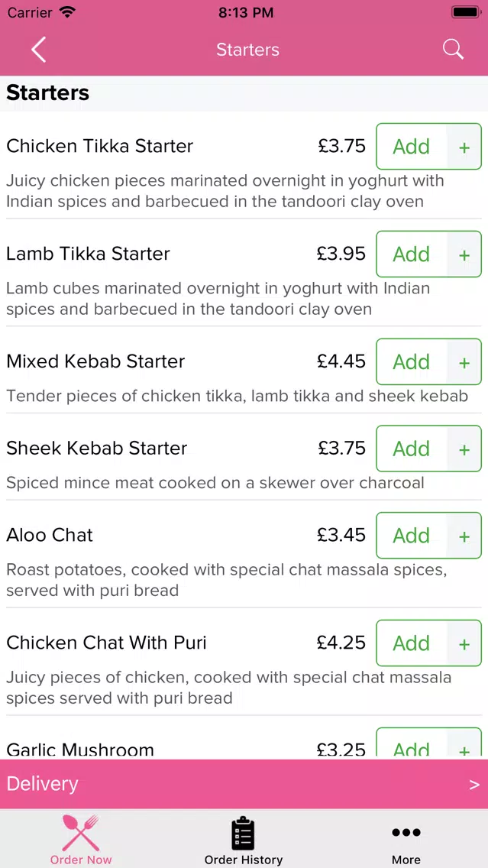Add Mixed Kebab Starter to order
The height and width of the screenshot is (868, 488).
(x=411, y=361)
